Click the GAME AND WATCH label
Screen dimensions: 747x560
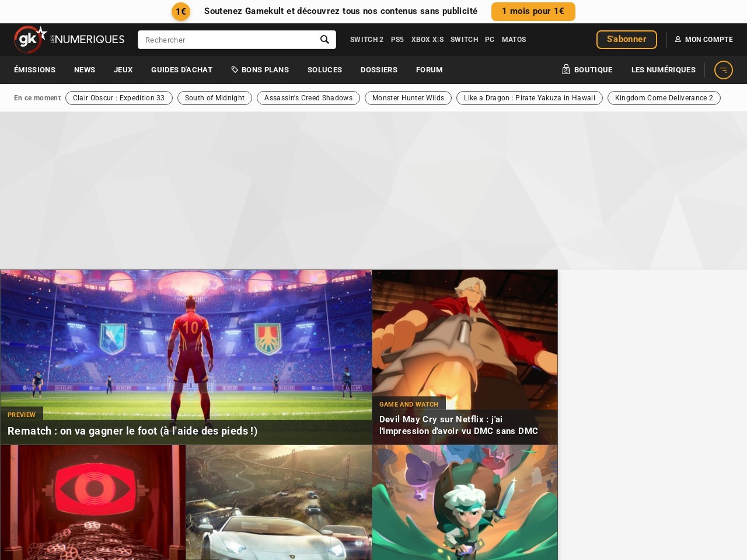click(x=409, y=404)
